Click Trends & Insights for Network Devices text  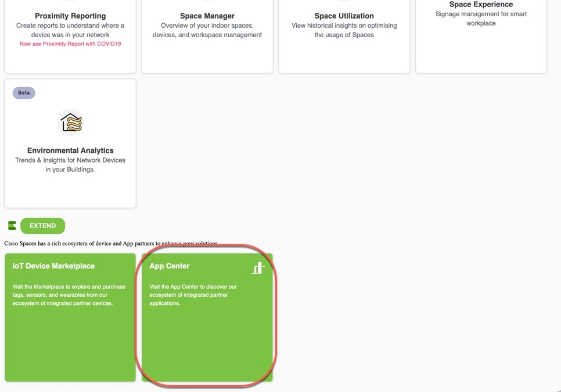(70, 164)
